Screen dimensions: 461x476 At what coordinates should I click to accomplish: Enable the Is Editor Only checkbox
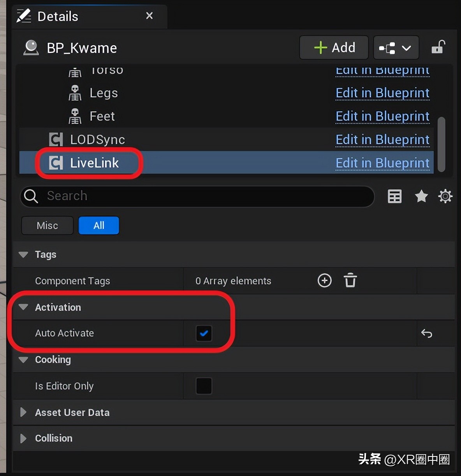(x=204, y=386)
